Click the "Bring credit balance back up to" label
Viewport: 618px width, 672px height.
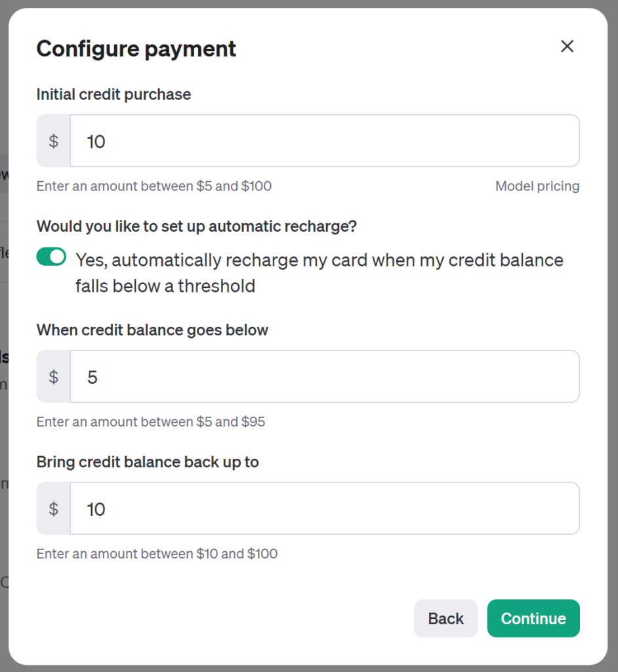(148, 462)
